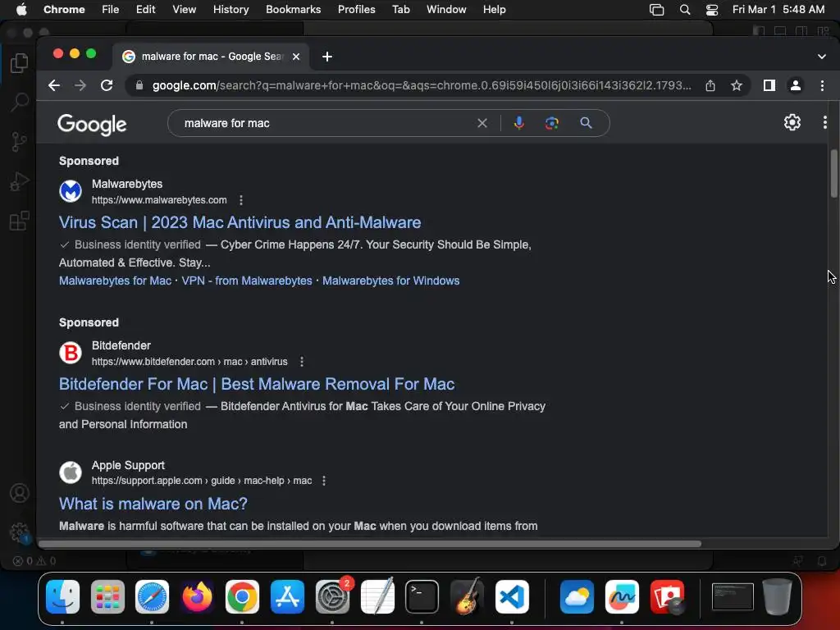This screenshot has height=630, width=840.
Task: Follow the Malwarebytes for Mac sitelink
Action: (x=115, y=281)
